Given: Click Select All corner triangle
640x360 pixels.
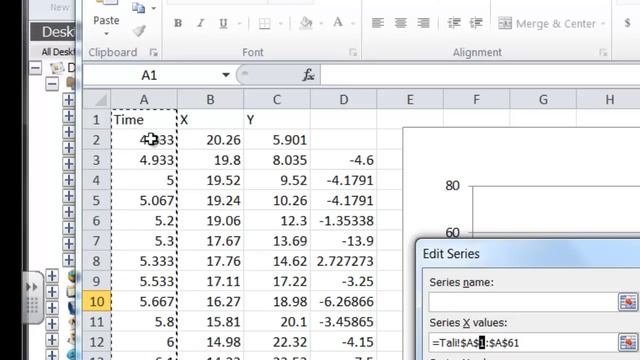Looking at the screenshot, I should [x=97, y=100].
